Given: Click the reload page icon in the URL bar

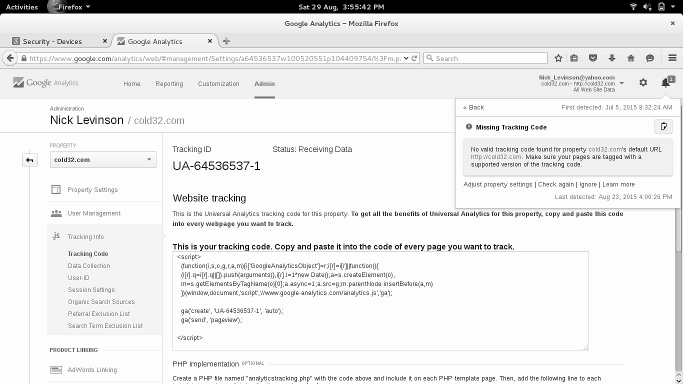Looking at the screenshot, I should point(414,58).
